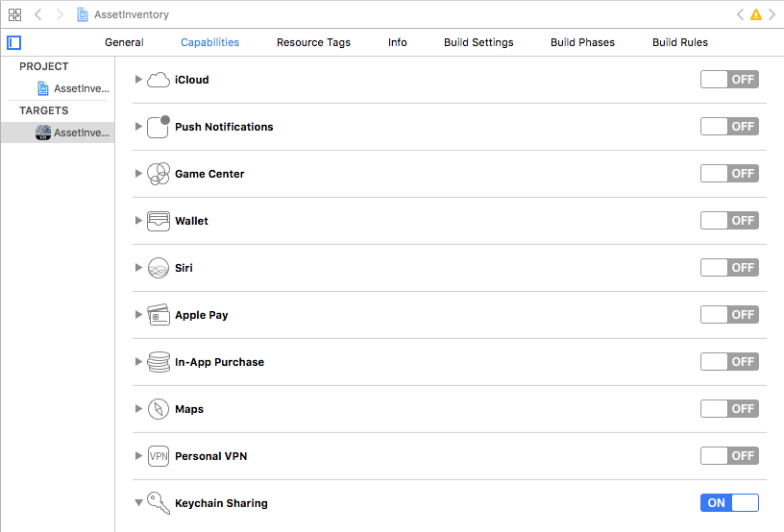This screenshot has height=532, width=784.
Task: Expand the Wallet disclosure triangle
Action: 138,220
